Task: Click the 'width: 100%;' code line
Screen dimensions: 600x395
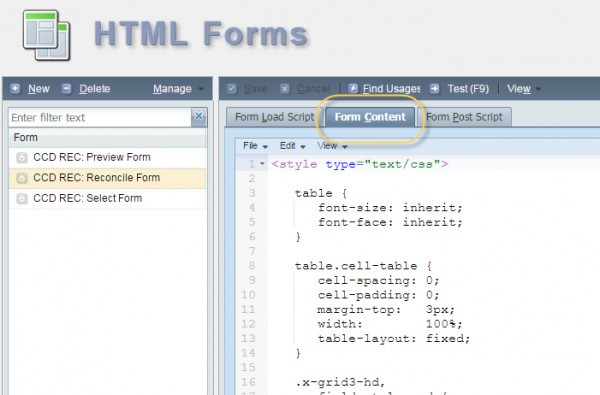Action: 390,324
